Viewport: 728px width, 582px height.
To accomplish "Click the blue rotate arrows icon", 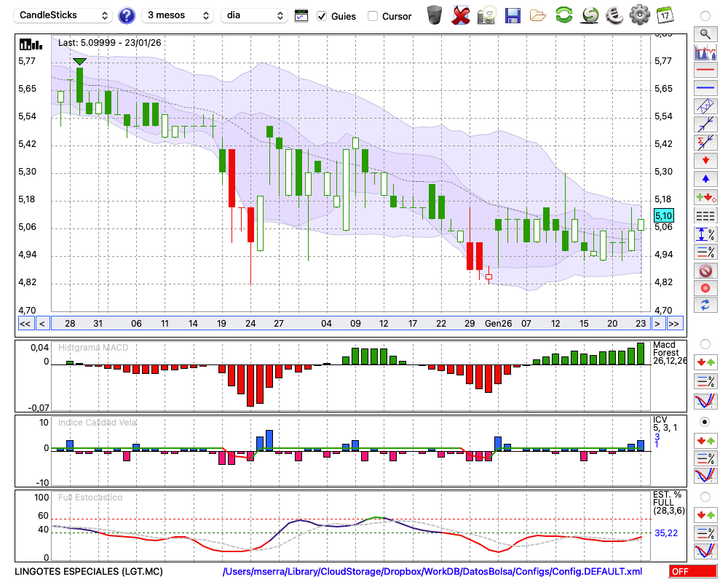I will coord(705,305).
